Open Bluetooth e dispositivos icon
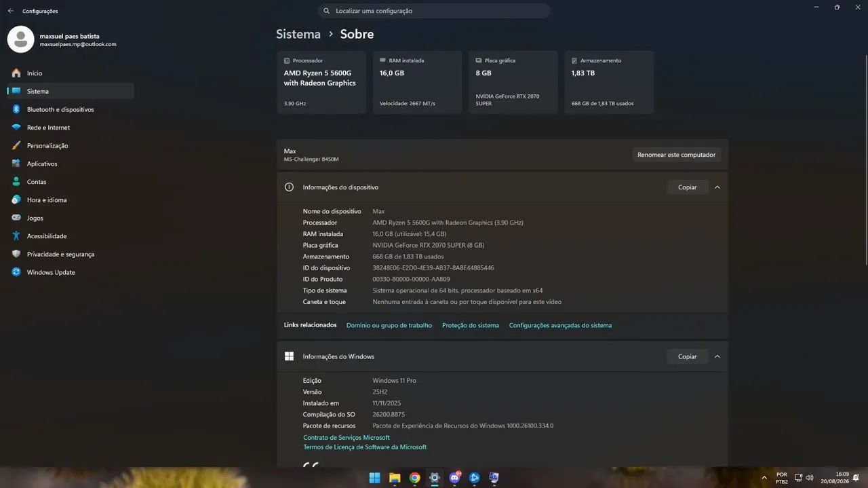Viewport: 868px width, 488px height. 16,109
